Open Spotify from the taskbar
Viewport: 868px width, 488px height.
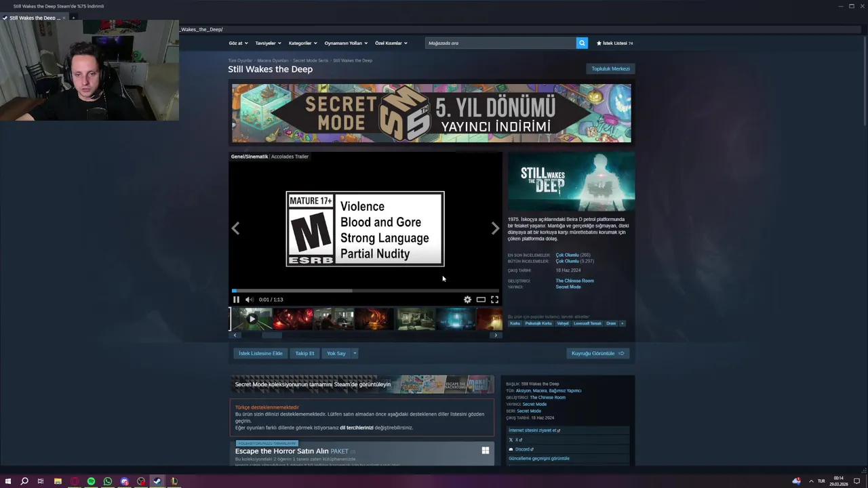(x=91, y=481)
